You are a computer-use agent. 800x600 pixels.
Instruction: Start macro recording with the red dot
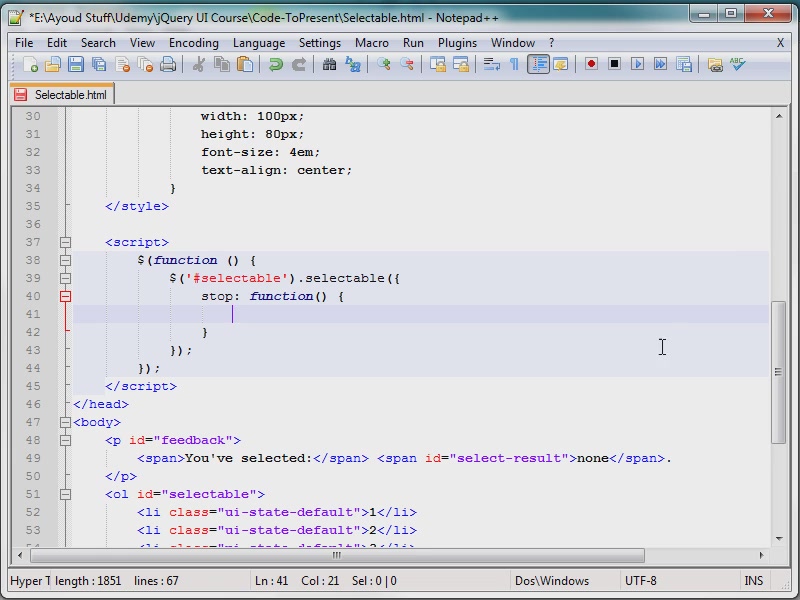(x=591, y=64)
